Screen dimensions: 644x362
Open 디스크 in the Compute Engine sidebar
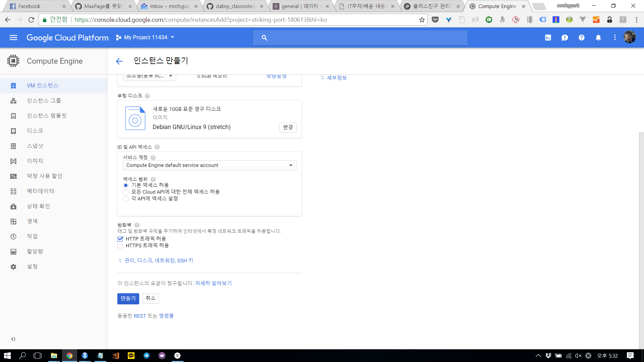tap(35, 131)
